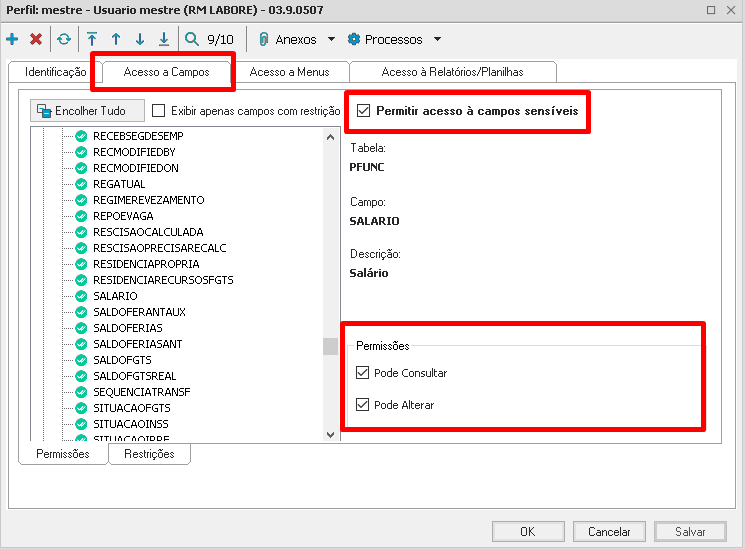The width and height of the screenshot is (745, 549).
Task: Select the SALDOFGTSREAL field
Action: pyautogui.click(x=135, y=376)
